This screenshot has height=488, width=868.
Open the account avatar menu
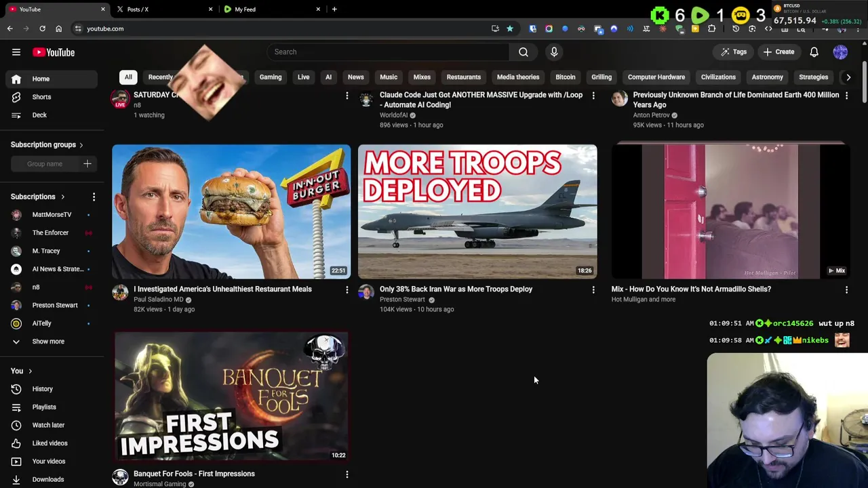pyautogui.click(x=840, y=52)
